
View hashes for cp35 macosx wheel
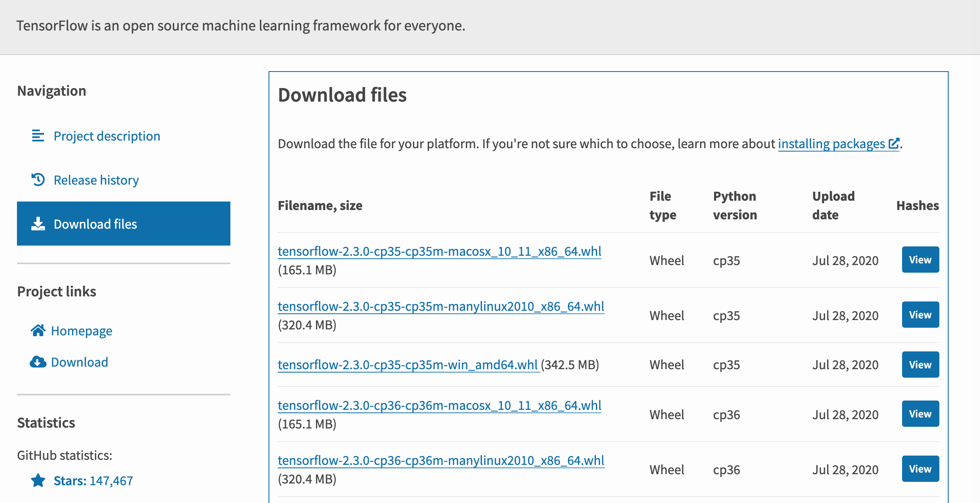coord(920,260)
